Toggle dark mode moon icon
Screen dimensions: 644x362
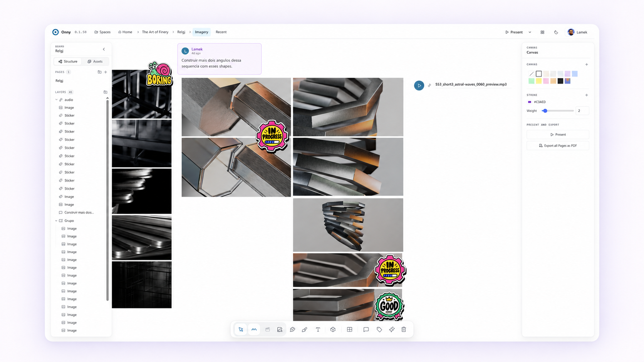[x=556, y=32]
